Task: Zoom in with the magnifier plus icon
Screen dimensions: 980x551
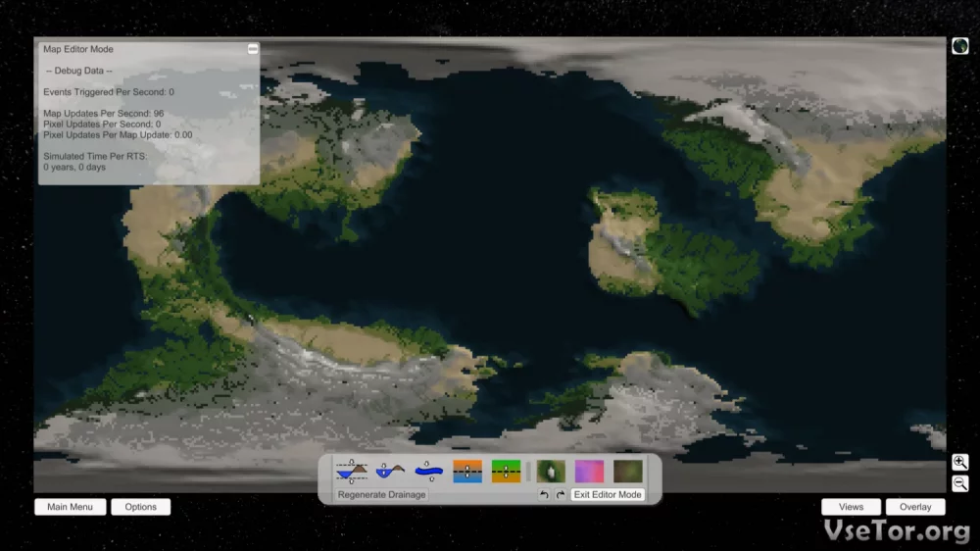Action: (x=959, y=462)
